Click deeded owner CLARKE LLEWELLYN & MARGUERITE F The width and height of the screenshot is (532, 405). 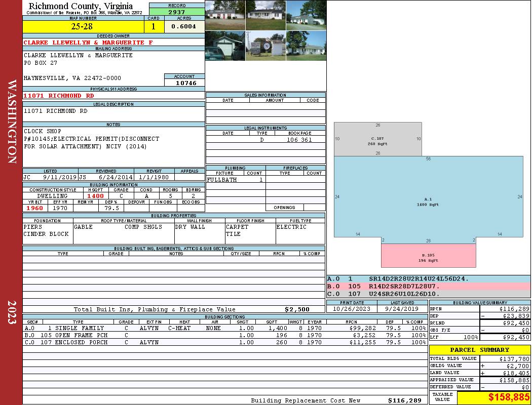(88, 43)
